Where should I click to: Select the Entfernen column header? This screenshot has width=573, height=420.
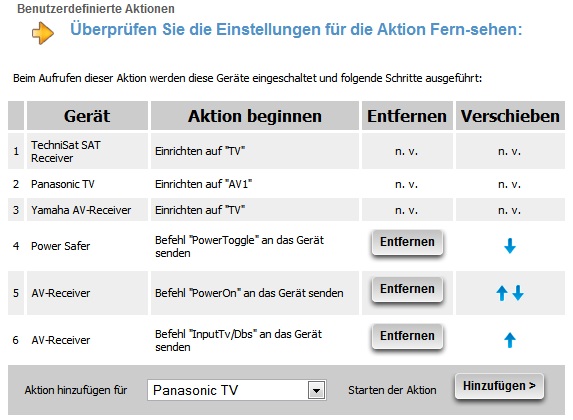tap(407, 116)
